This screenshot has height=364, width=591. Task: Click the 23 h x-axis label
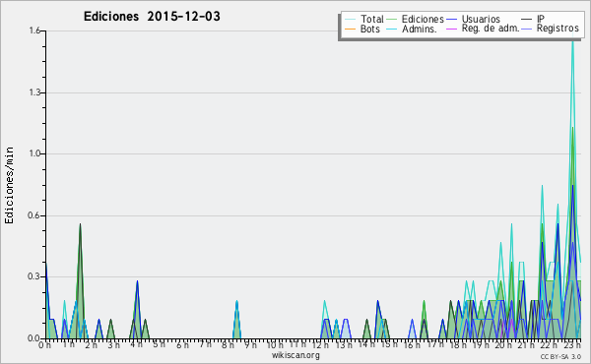pos(571,344)
